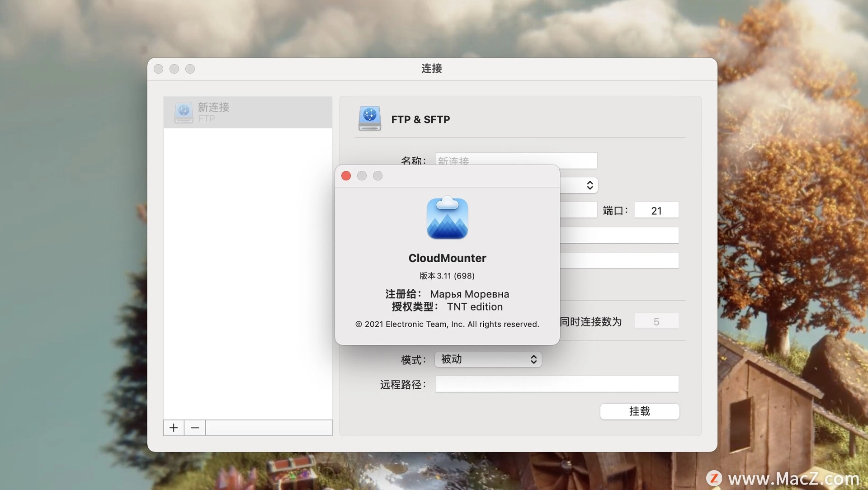This screenshot has width=868, height=490.
Task: Click the server address field beside 端口
Action: tap(578, 211)
